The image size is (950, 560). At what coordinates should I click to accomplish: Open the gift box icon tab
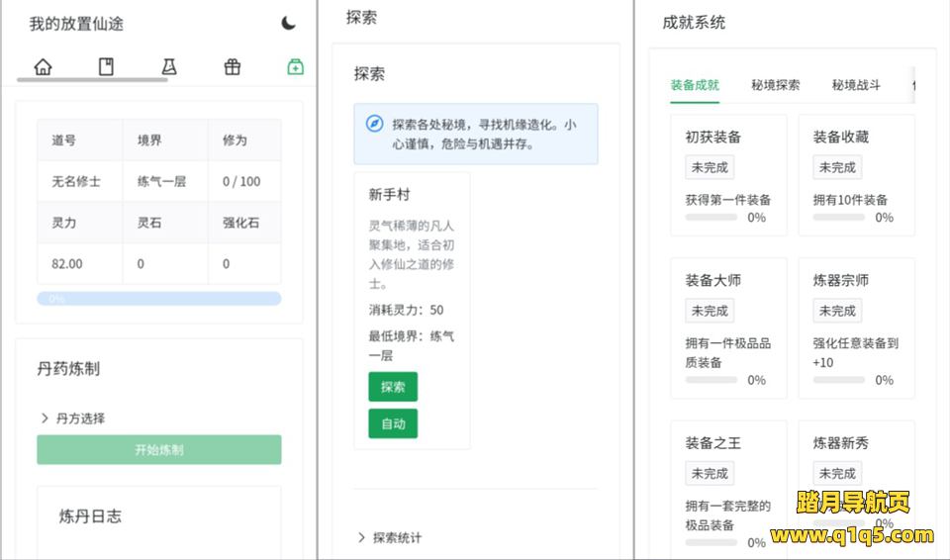point(233,67)
